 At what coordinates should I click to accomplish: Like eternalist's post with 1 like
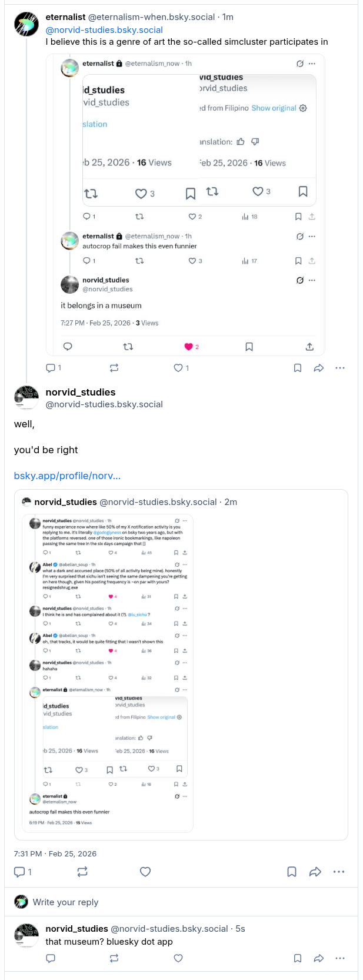(178, 368)
